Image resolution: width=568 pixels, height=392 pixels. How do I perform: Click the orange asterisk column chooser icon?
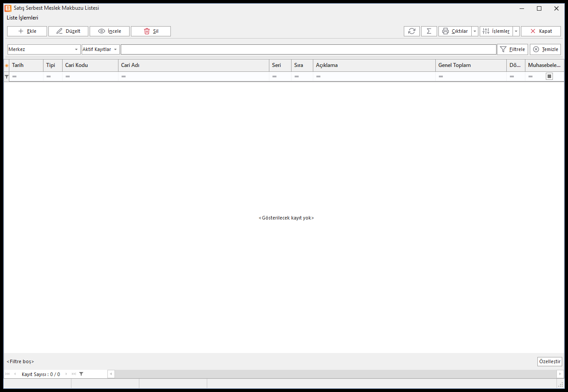[7, 65]
